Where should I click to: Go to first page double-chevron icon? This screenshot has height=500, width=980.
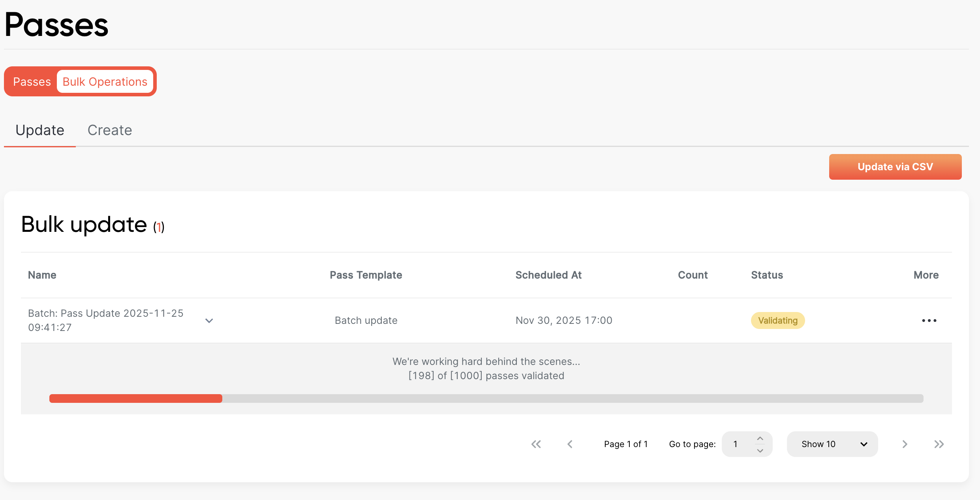(x=536, y=444)
